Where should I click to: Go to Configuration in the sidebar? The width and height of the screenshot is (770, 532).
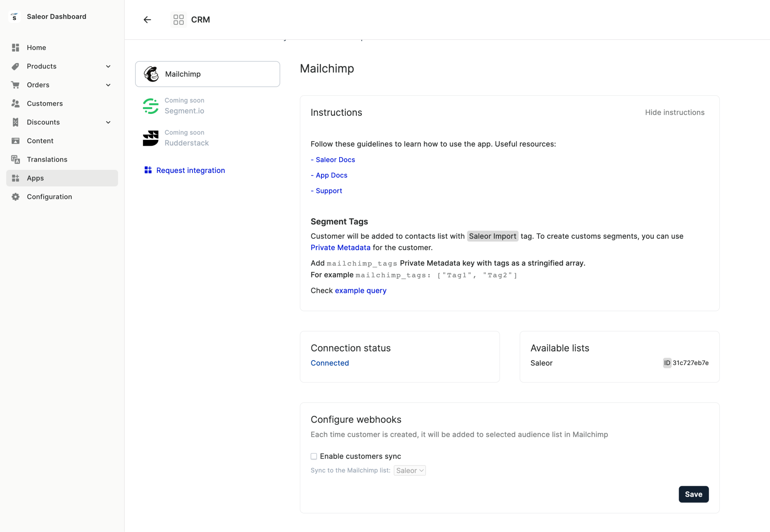coord(49,196)
